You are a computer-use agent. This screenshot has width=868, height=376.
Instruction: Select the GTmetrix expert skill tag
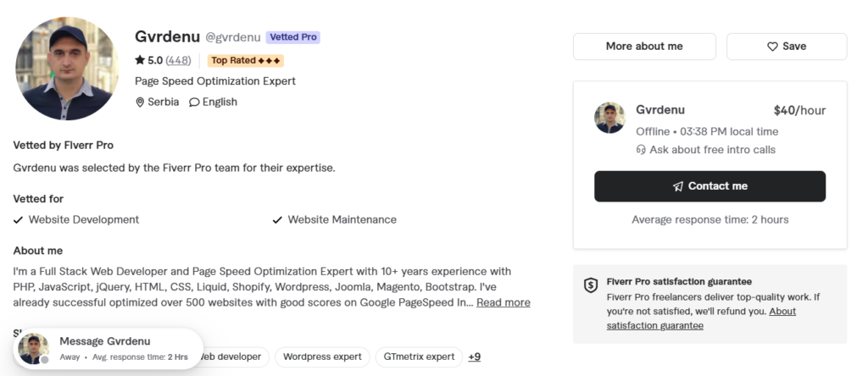[x=419, y=357]
